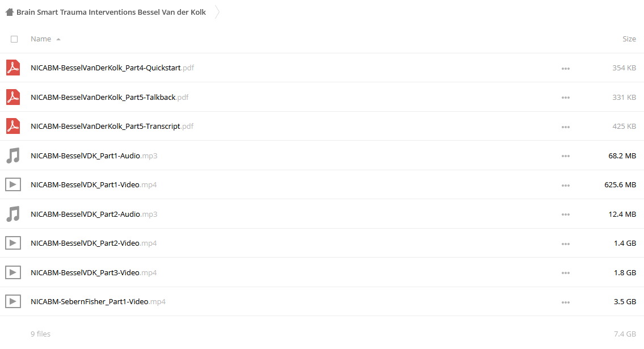Open three-dot menu for Part1-Audio.mp3
The width and height of the screenshot is (644, 349).
[566, 156]
